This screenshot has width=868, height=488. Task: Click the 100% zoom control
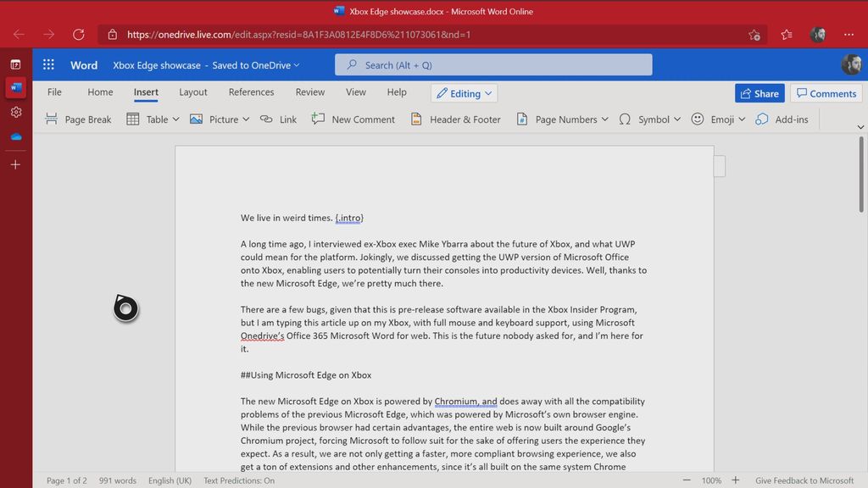tap(710, 480)
